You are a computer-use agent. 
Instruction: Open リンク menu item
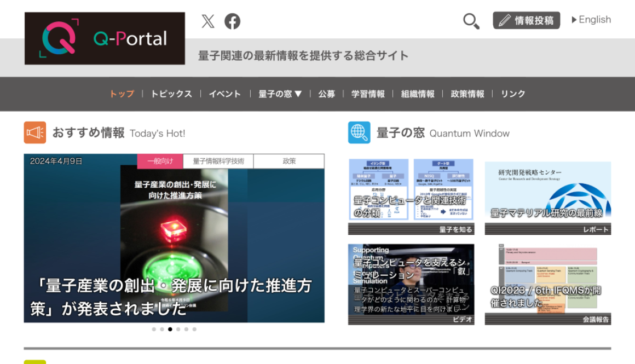(513, 94)
